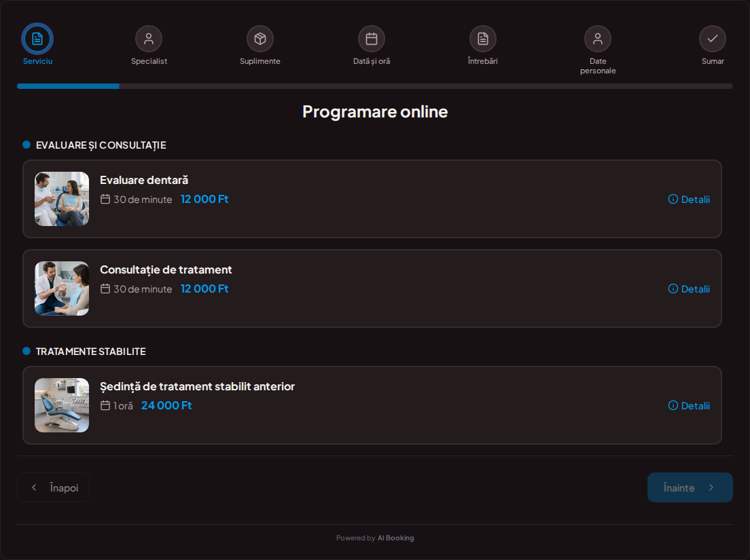Image resolution: width=750 pixels, height=560 pixels.
Task: Select the Evaluare dentară service title
Action: pos(144,180)
